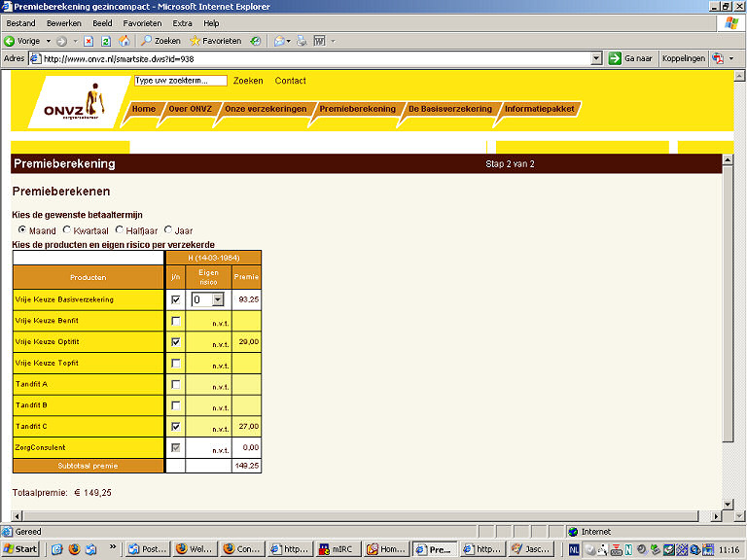Open the Favorieten star toolbar button
This screenshot has width=747, height=560.
(215, 41)
